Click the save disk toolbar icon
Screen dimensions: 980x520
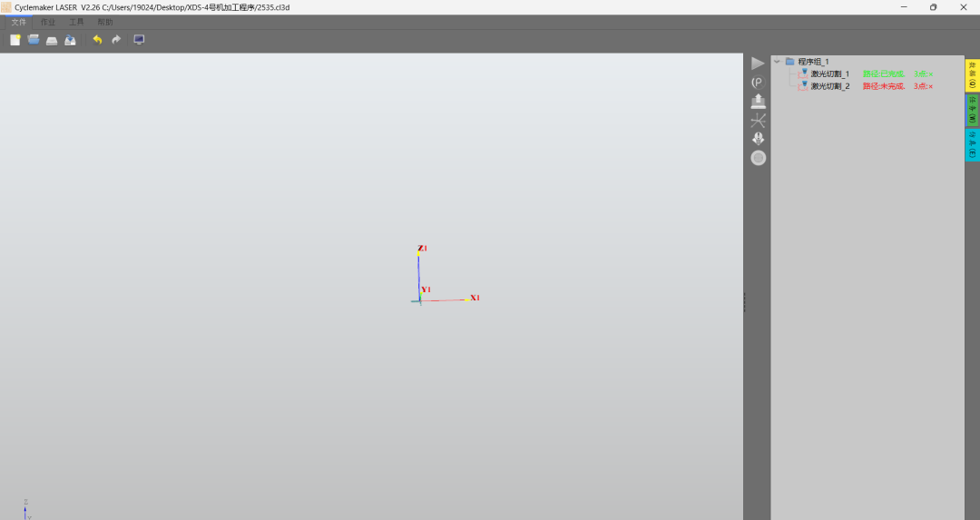(x=52, y=40)
